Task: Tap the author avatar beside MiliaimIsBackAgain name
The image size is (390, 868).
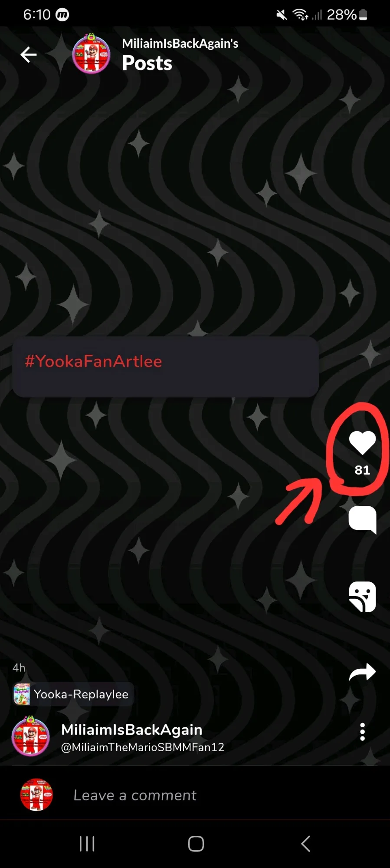Action: [30, 736]
